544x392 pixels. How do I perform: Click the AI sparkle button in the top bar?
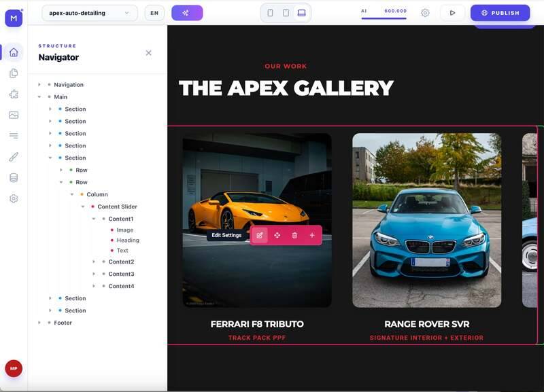(187, 13)
